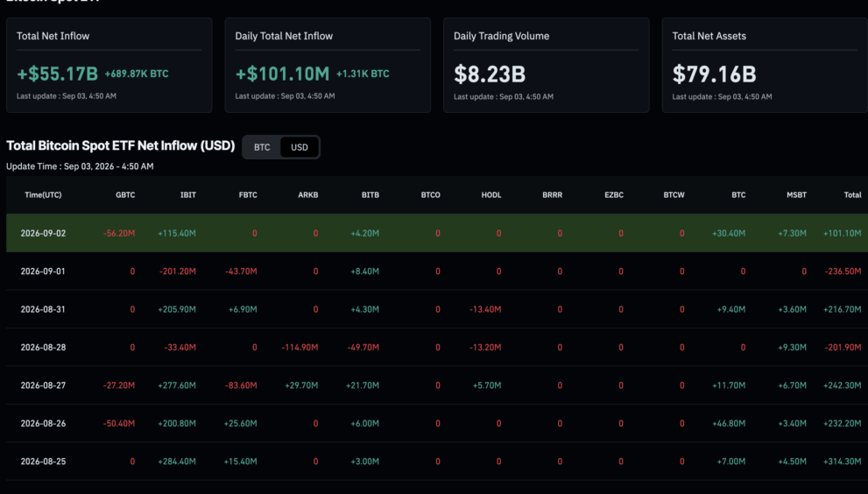Open the Daily Total Net Inflow card
The width and height of the screenshot is (868, 494).
click(328, 66)
